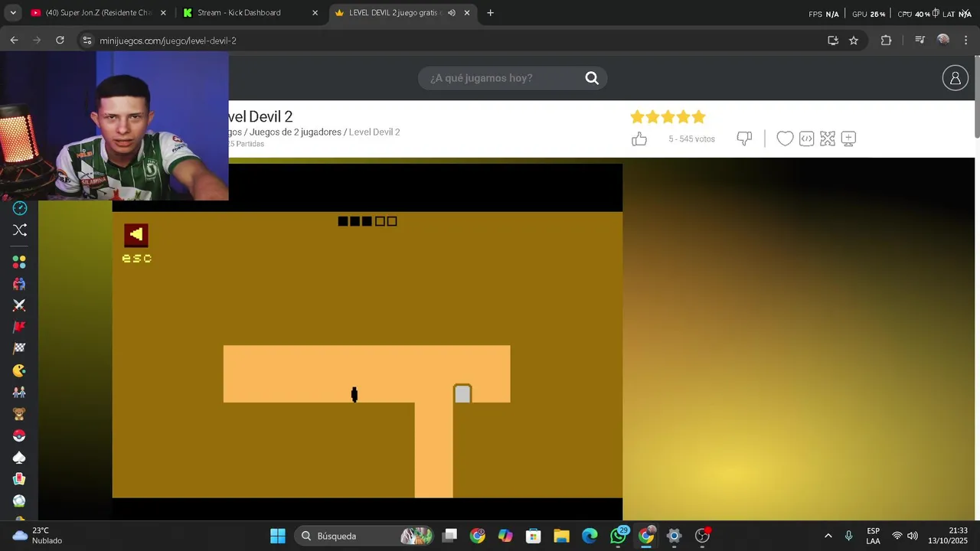Image resolution: width=980 pixels, height=551 pixels.
Task: Open the Chrome three-dot menu
Action: (965, 41)
